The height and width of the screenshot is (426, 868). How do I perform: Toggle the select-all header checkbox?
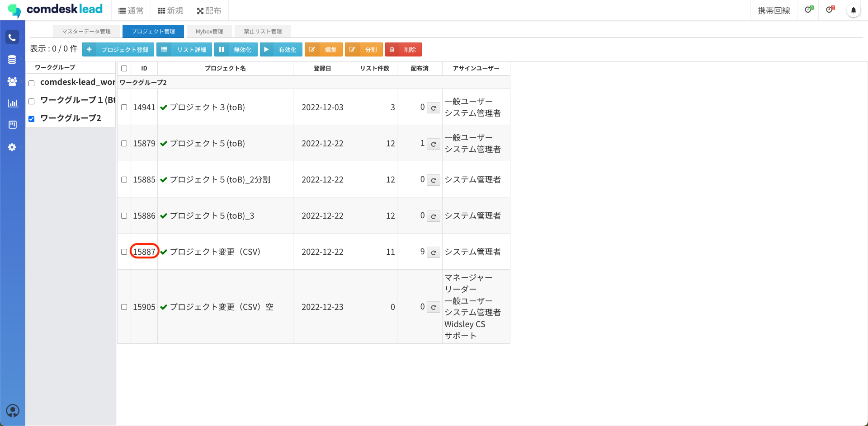pos(124,69)
